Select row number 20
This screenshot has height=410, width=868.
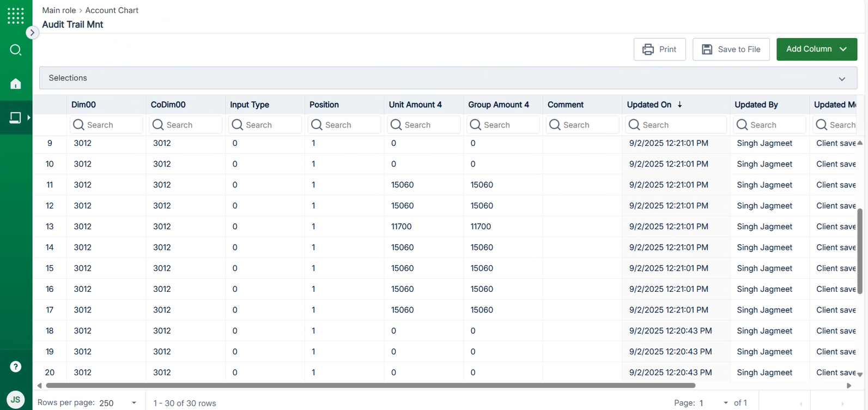[x=50, y=372]
